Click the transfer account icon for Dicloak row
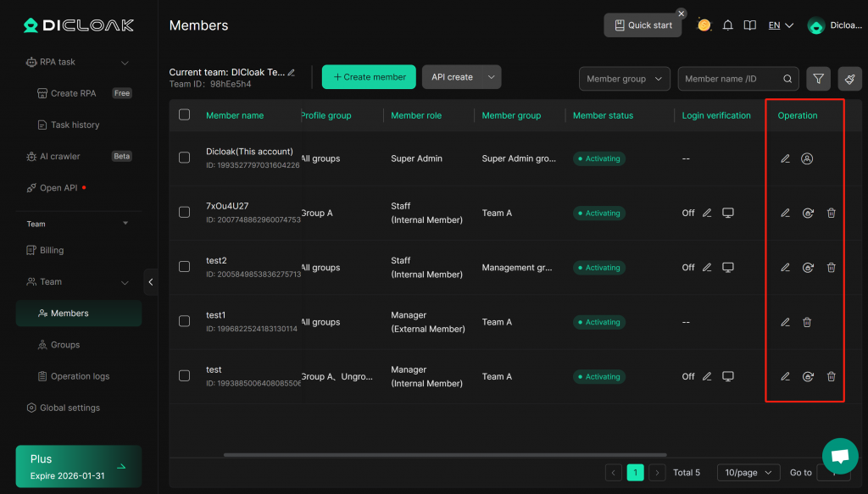The height and width of the screenshot is (494, 868). point(807,158)
